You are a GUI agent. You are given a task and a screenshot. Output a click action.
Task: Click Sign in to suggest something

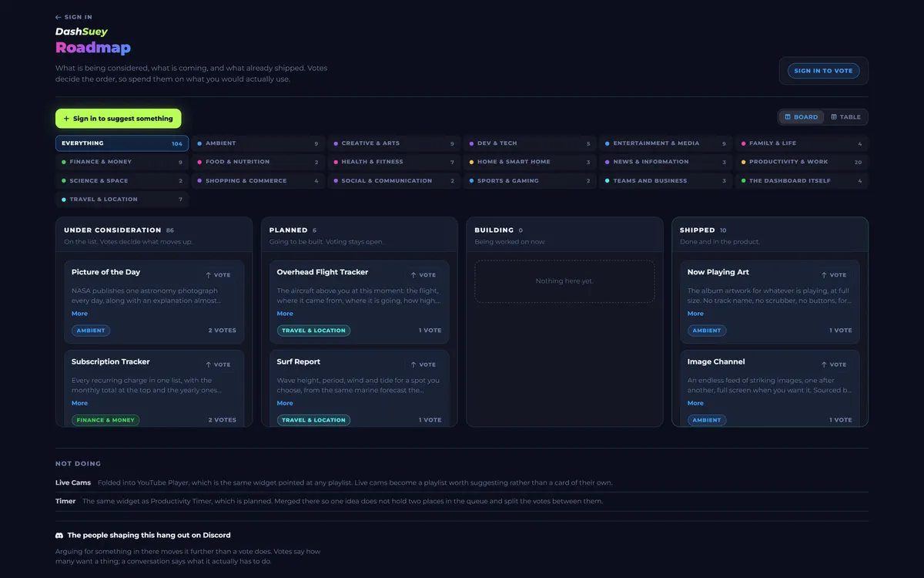(x=119, y=119)
